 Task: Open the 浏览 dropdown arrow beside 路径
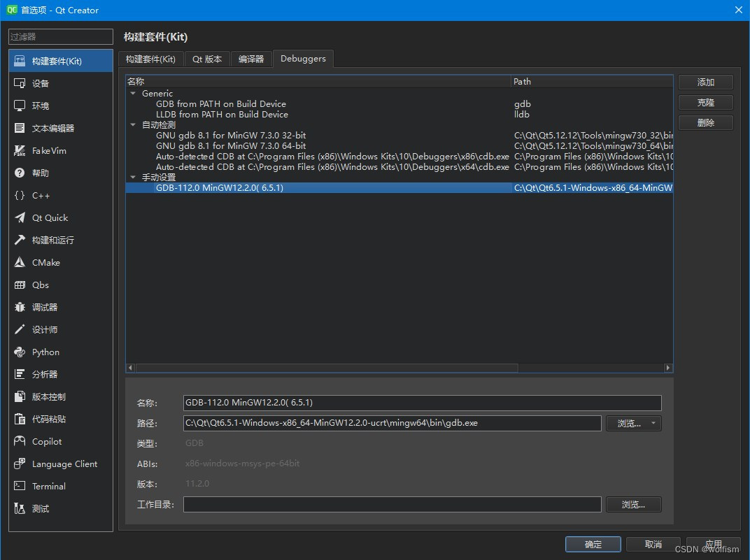pos(653,424)
